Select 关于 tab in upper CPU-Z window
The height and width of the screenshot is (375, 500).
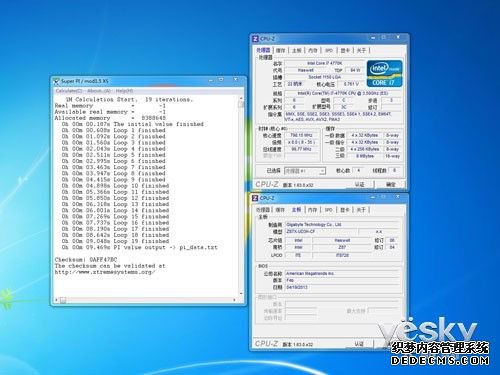pos(361,50)
